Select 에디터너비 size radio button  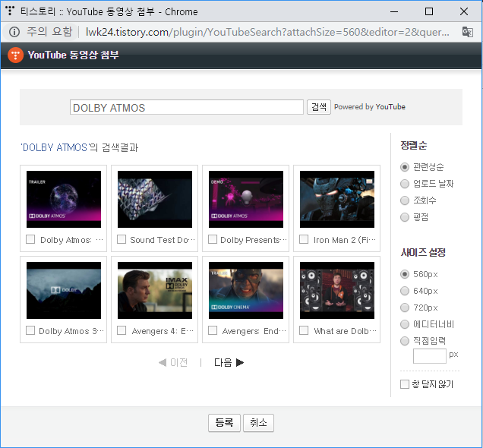(405, 324)
